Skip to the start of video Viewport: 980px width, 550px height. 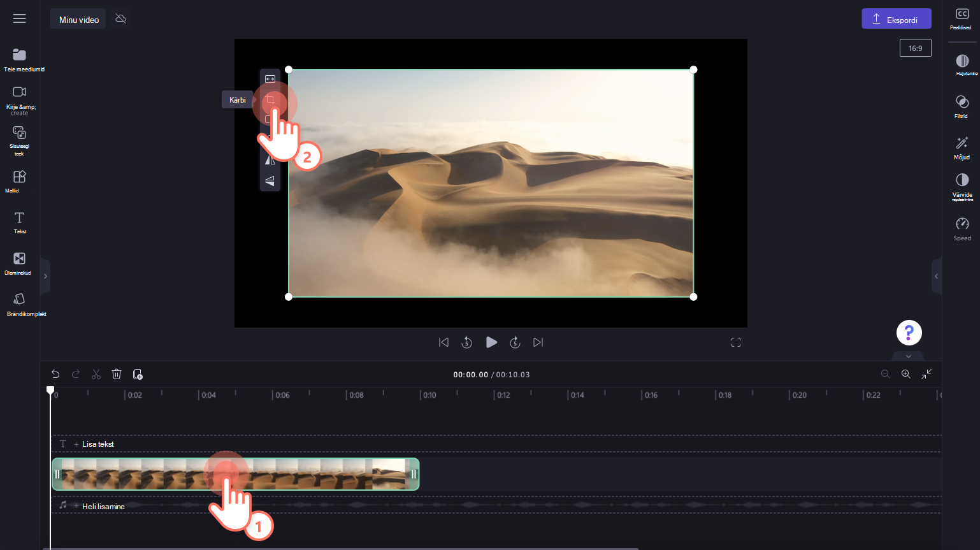pos(443,342)
